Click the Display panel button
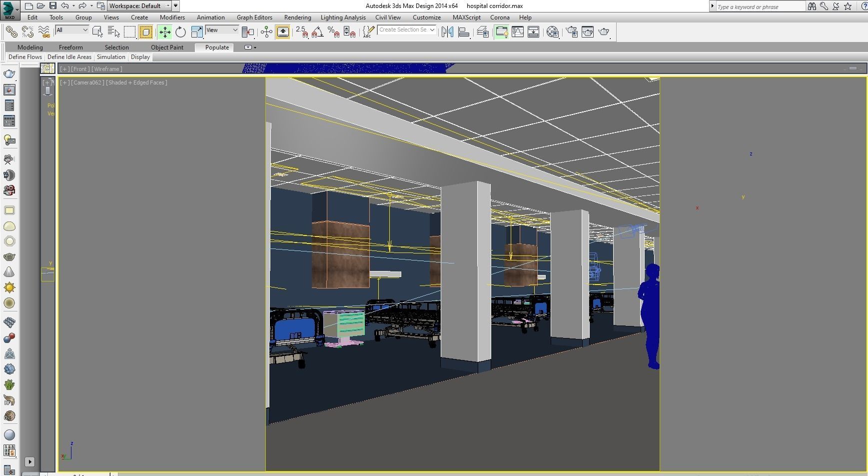 pos(140,57)
